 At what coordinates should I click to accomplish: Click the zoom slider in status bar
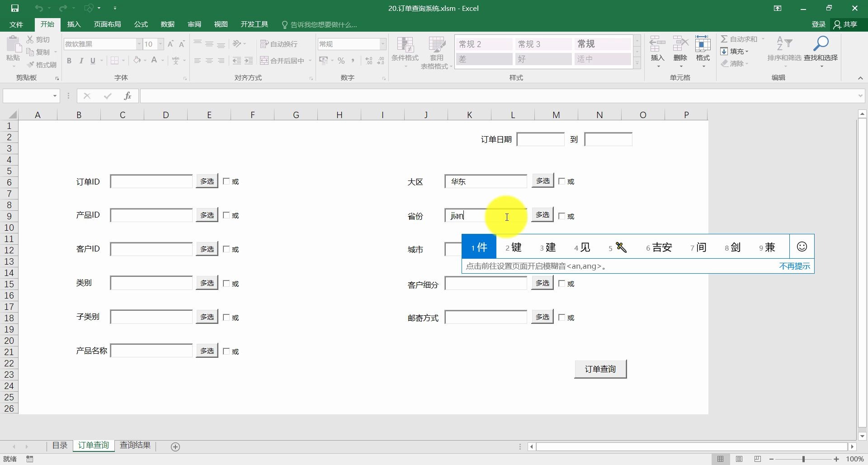803,459
